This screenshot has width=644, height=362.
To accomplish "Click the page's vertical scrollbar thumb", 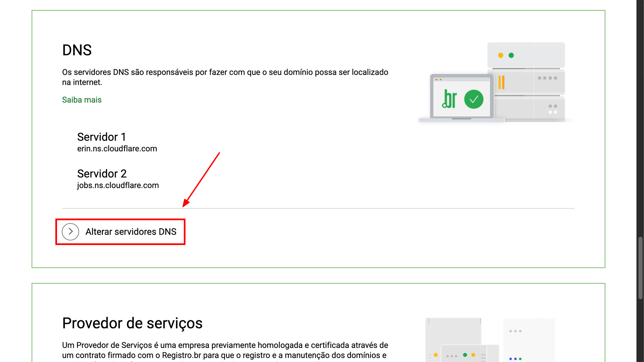I will (640, 268).
